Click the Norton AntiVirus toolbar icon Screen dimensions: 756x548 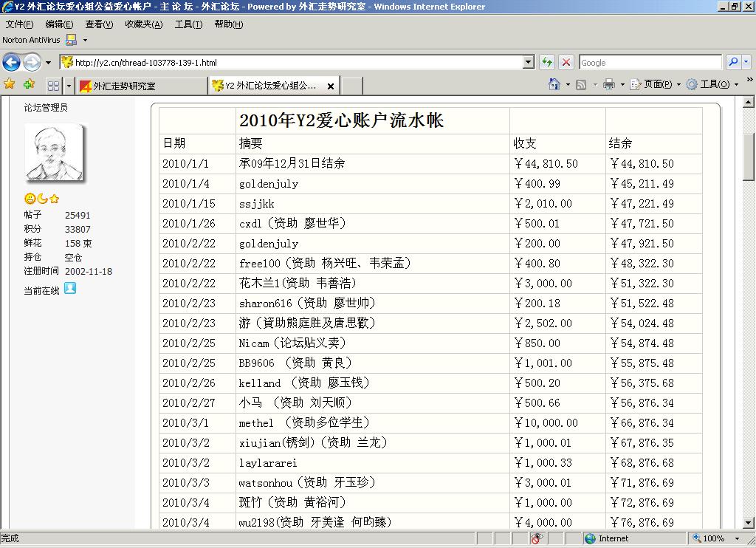[x=72, y=40]
